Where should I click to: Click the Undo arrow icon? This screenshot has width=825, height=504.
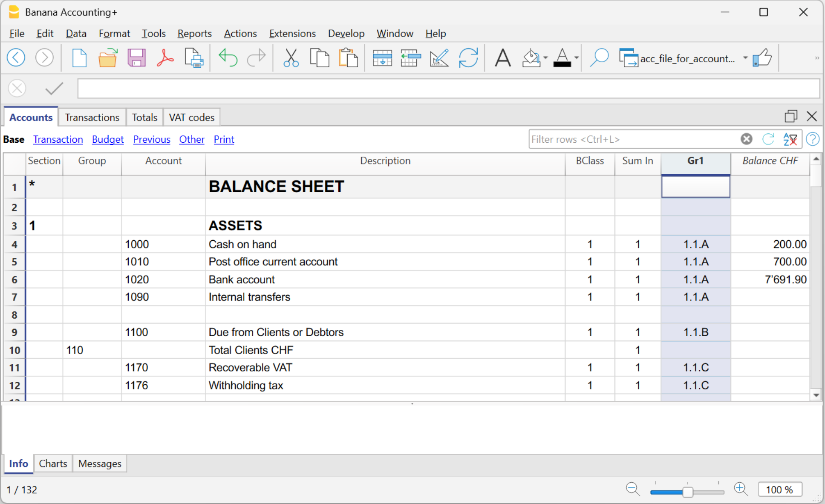click(x=228, y=58)
